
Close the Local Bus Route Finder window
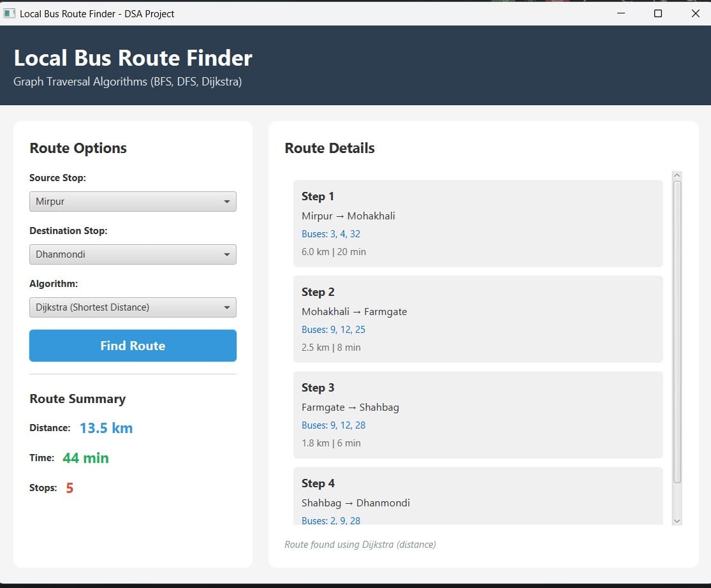[695, 13]
